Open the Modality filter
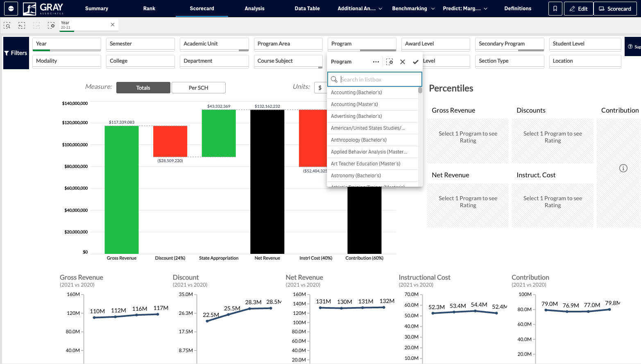Viewport: 641px width, 364px height. 67,61
